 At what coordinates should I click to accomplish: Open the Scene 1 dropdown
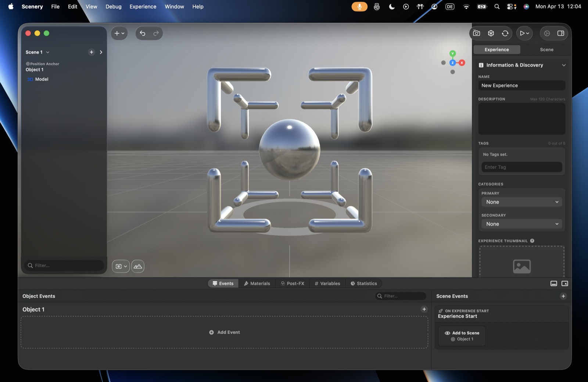(37, 52)
